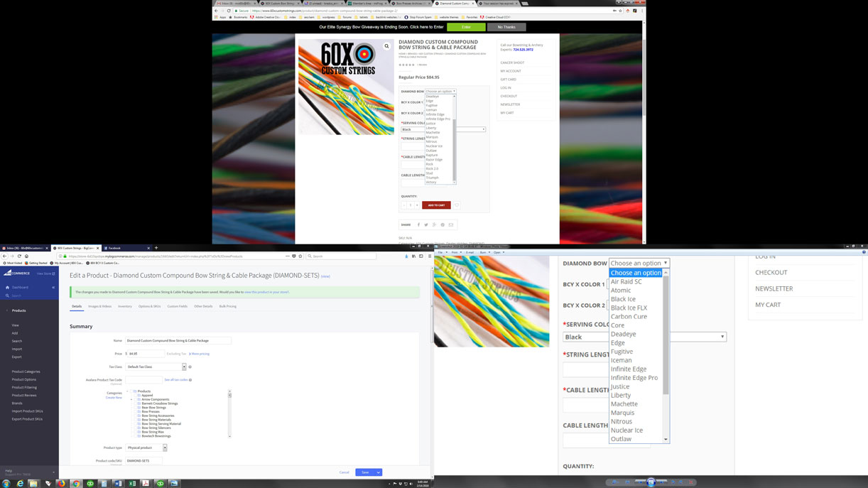Reload the page in Chrome window
Viewport: 868px width, 488px height.
(229, 11)
